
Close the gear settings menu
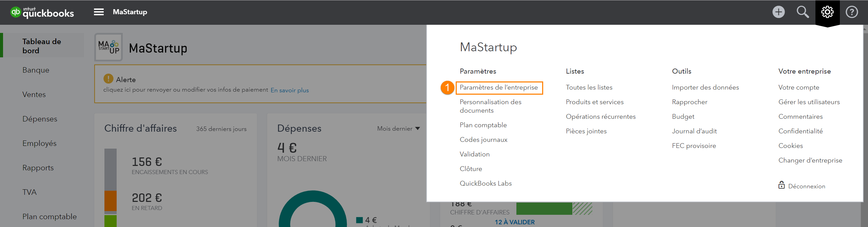click(x=827, y=12)
